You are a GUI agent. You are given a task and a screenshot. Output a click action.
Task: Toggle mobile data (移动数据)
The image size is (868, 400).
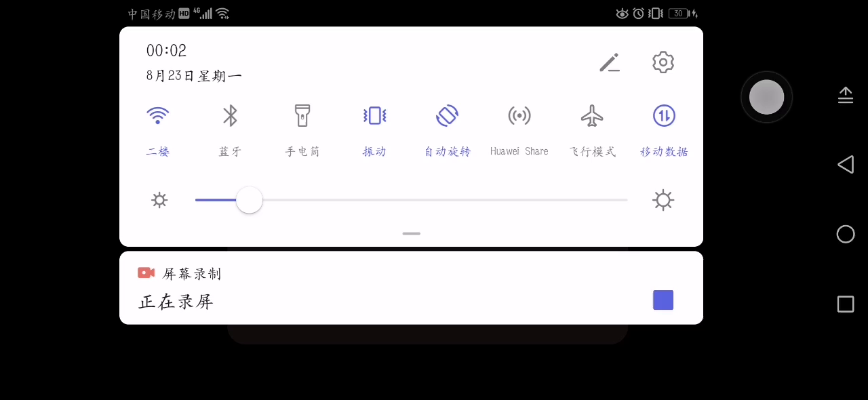(x=664, y=116)
